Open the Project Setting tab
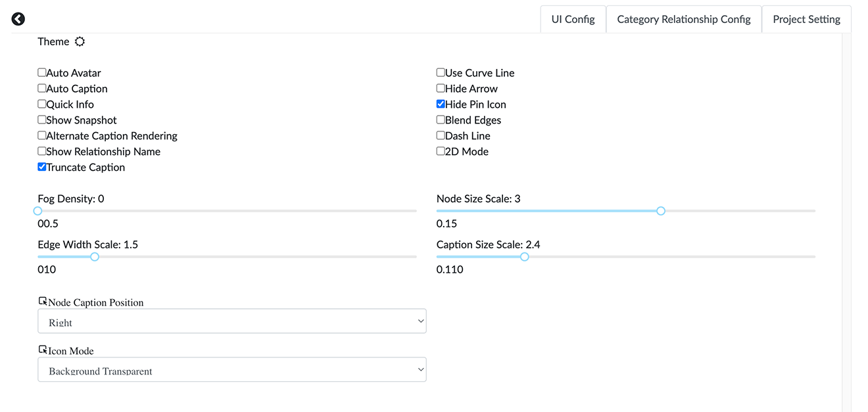This screenshot has height=412, width=868. (x=806, y=19)
